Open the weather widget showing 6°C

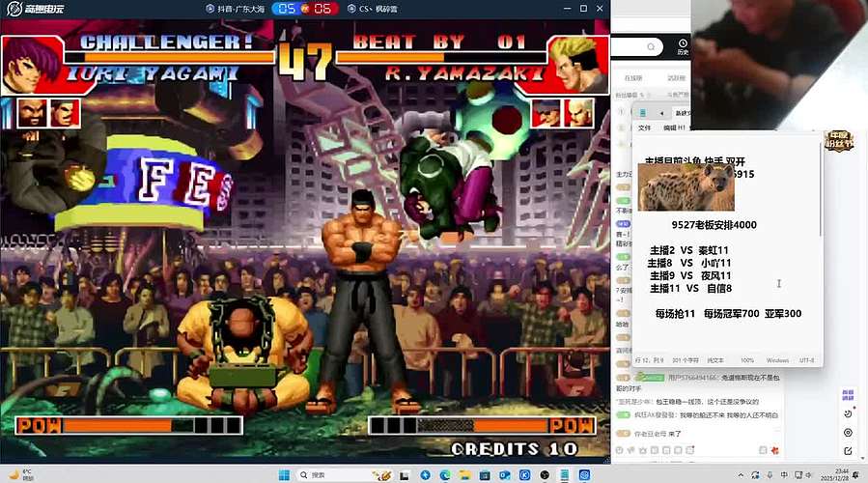(x=21, y=474)
